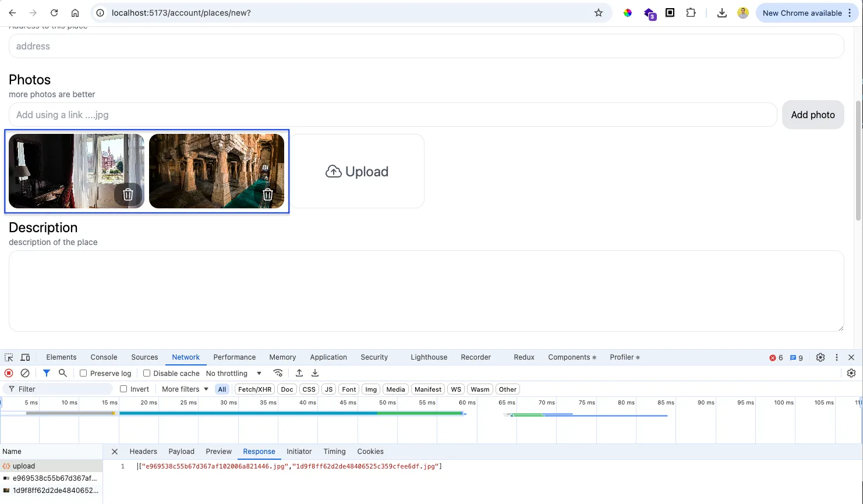863x504 pixels.
Task: Show the Headers tab of the request
Action: click(143, 452)
